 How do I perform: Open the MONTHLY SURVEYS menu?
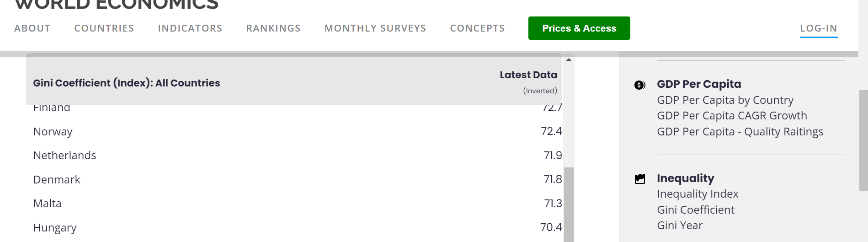(x=375, y=28)
